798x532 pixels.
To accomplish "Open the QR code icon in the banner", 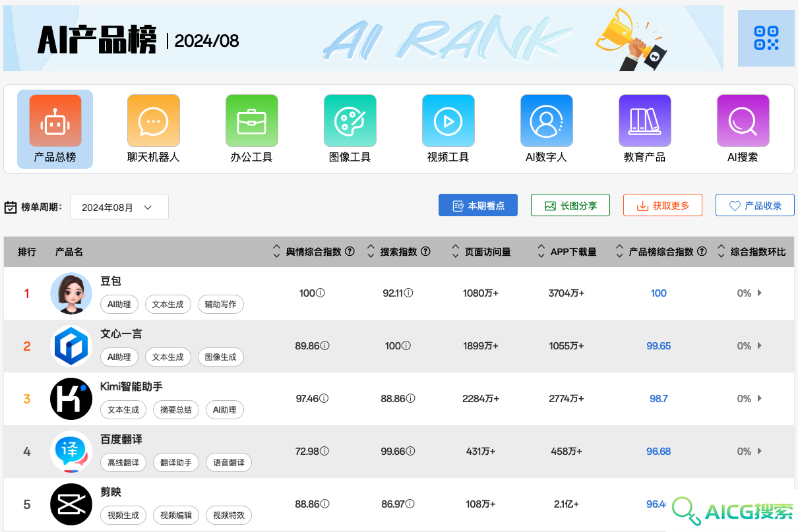I will 766,38.
